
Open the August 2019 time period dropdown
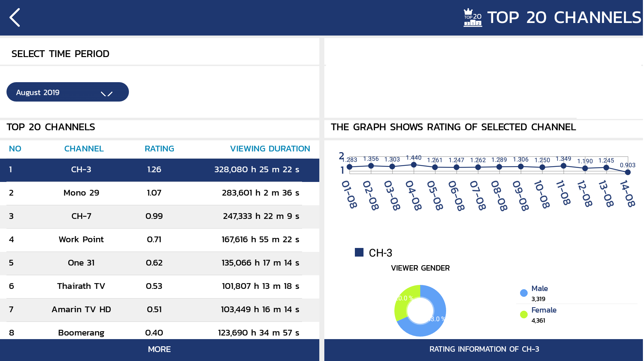point(68,92)
